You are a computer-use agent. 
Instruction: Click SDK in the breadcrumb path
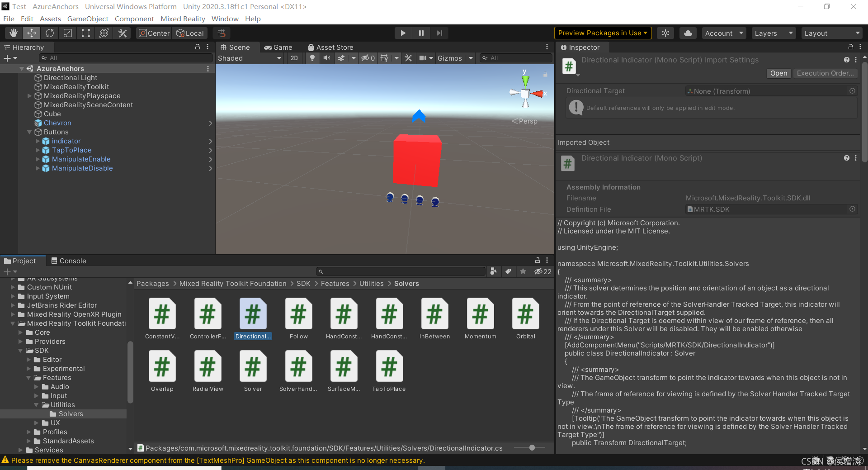(303, 284)
